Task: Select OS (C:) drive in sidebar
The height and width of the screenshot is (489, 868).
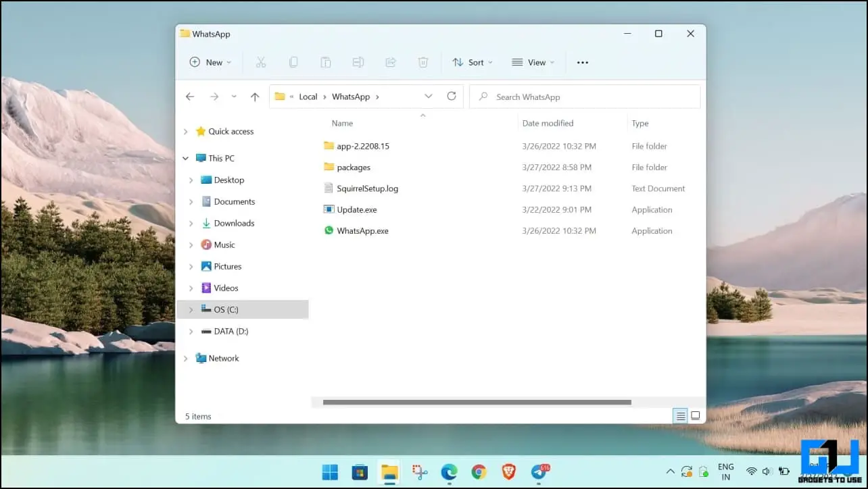Action: (242, 309)
